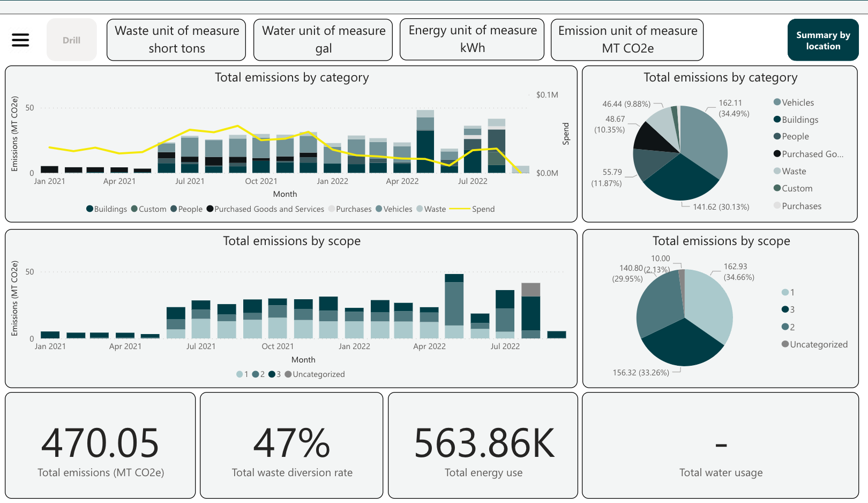Viewport: 868px width, 503px height.
Task: Open the Waste unit of measure selector
Action: 176,39
